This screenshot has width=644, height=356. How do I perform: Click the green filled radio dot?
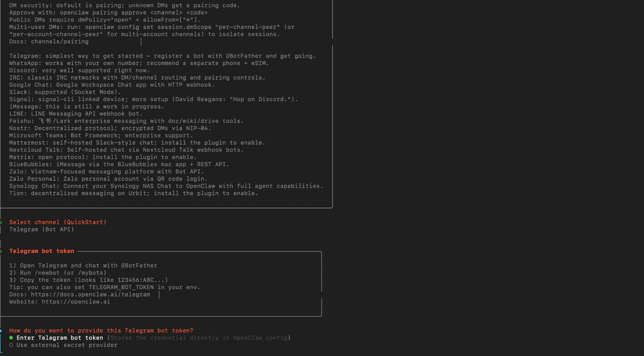point(11,338)
